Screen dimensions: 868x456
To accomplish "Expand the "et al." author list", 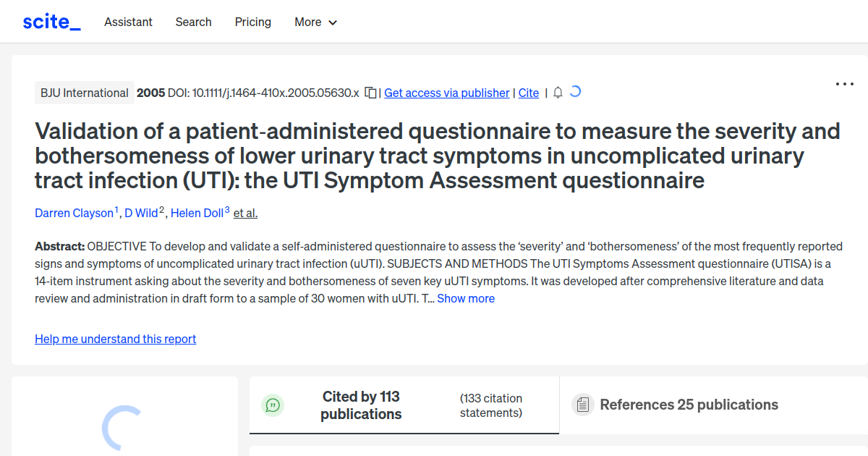I will click(x=245, y=213).
